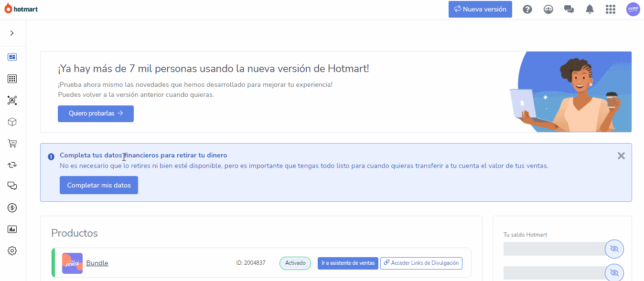
Task: Click the Nueva versión button
Action: (x=480, y=9)
